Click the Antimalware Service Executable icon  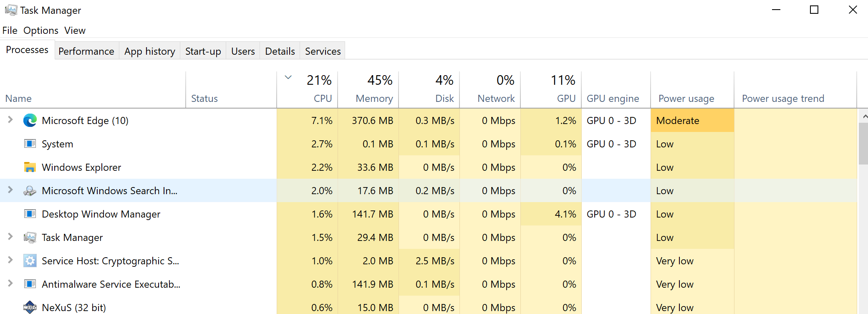point(29,284)
